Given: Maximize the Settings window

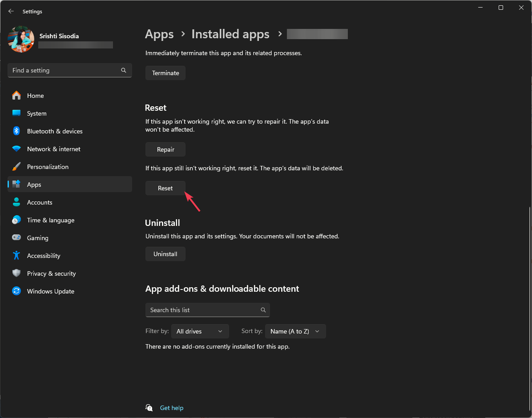Looking at the screenshot, I should pos(500,8).
